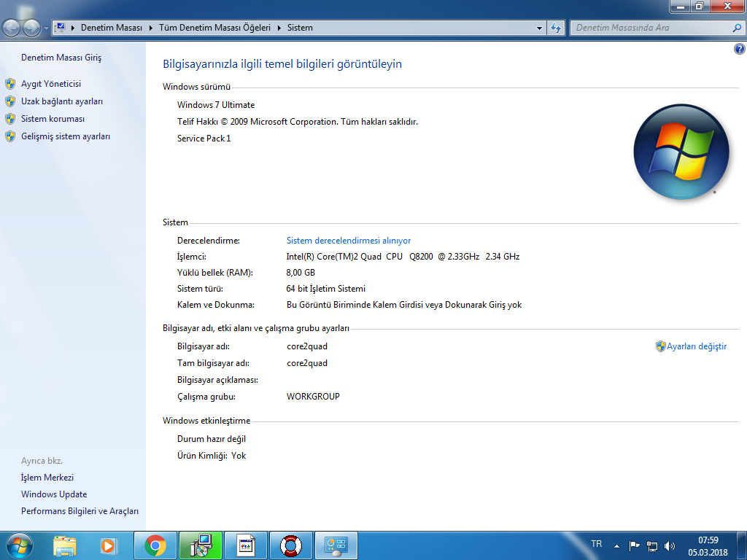Click the search magnifier icon
This screenshot has width=747, height=560.
click(x=737, y=28)
